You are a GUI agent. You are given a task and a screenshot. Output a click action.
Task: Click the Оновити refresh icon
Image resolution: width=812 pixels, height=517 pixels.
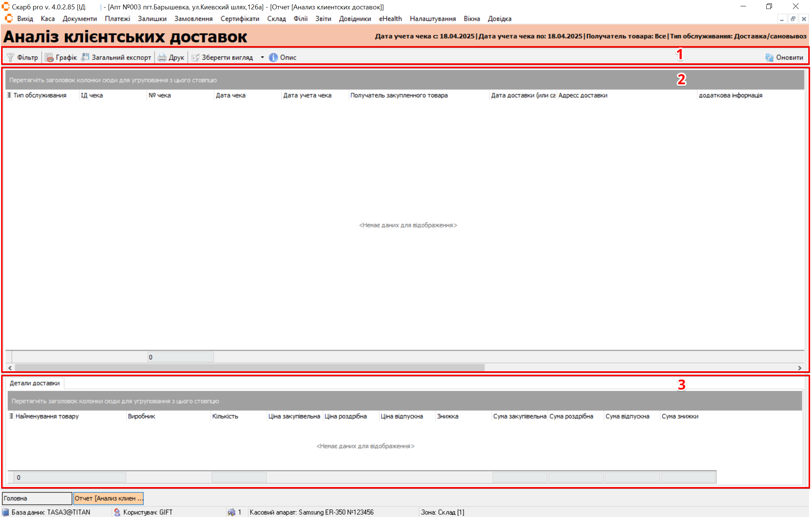pos(769,57)
